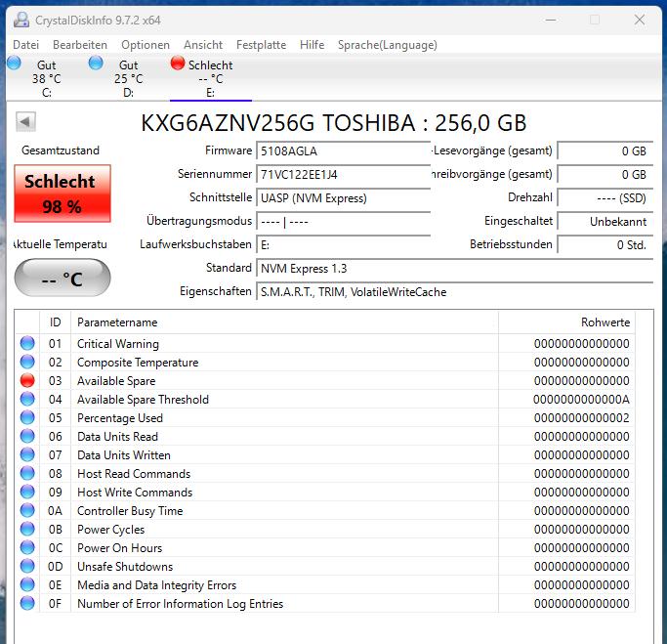Click status orb of Host Write Commands row
667x644 pixels.
pyautogui.click(x=27, y=492)
